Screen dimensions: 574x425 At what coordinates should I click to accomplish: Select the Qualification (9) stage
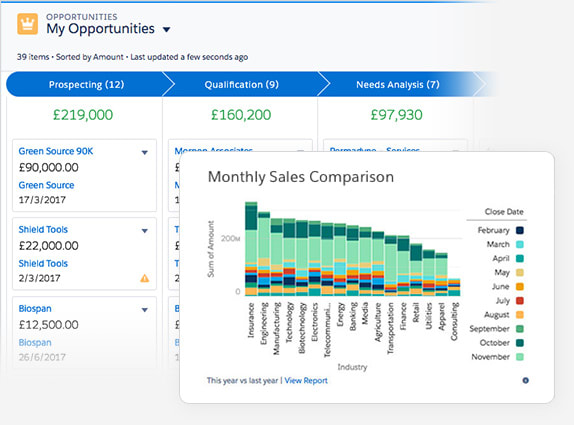tap(242, 85)
